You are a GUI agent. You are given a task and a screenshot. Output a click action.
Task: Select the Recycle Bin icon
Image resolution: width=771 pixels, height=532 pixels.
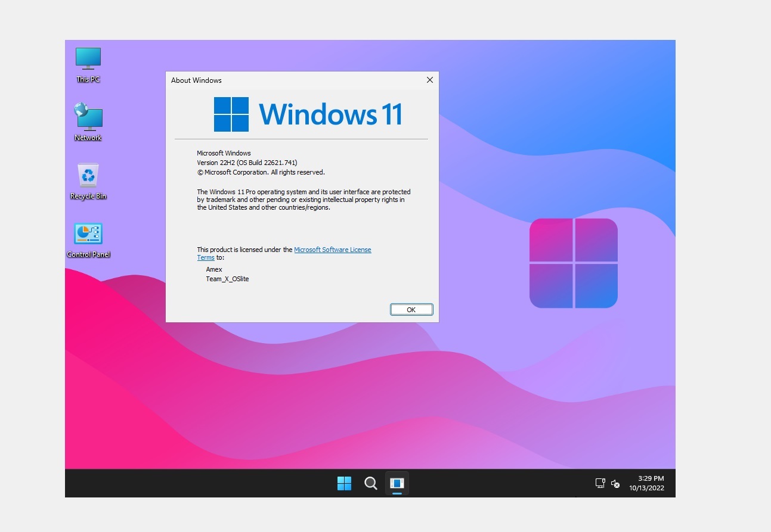click(88, 181)
